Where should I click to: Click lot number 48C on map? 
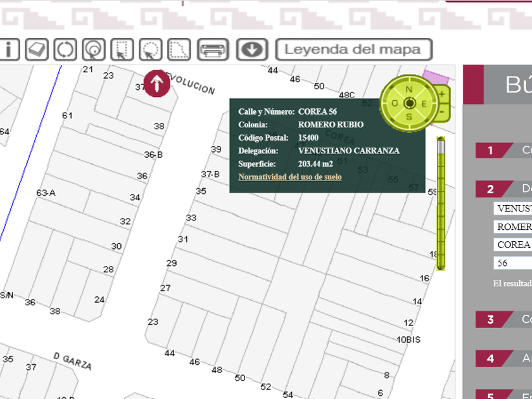coord(347,95)
